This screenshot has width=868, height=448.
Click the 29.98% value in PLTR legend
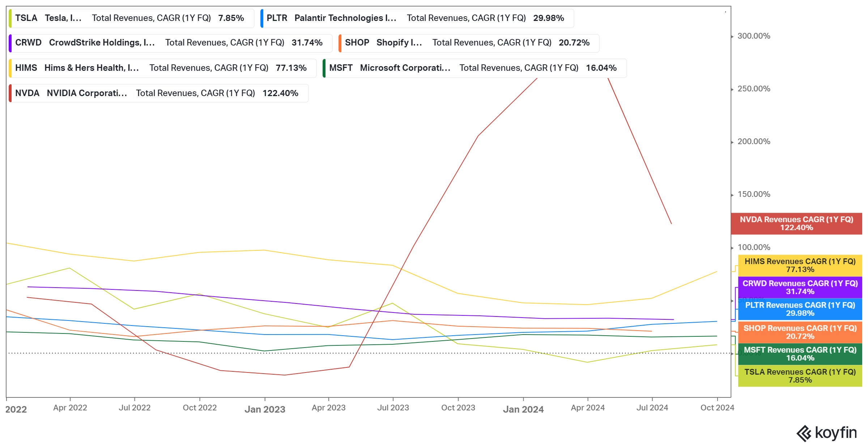tap(549, 18)
